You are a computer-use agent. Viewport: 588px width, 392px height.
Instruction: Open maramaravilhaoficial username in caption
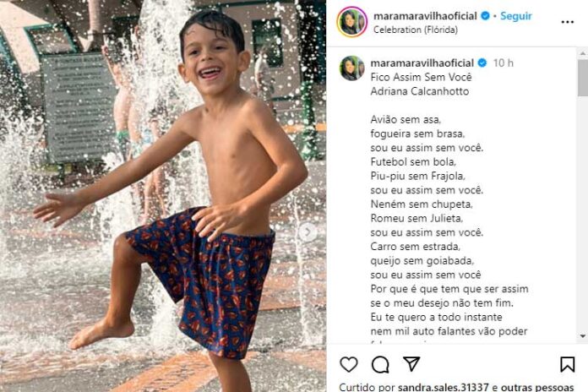point(422,63)
